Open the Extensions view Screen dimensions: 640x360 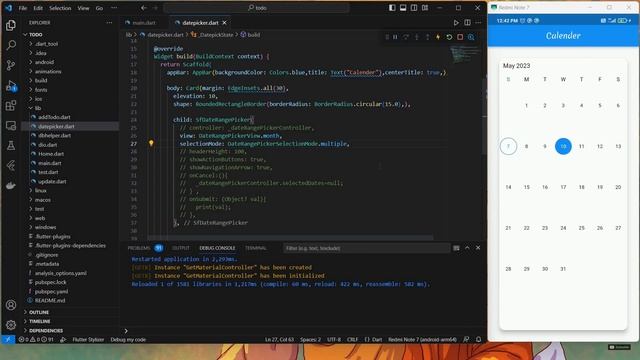click(11, 106)
